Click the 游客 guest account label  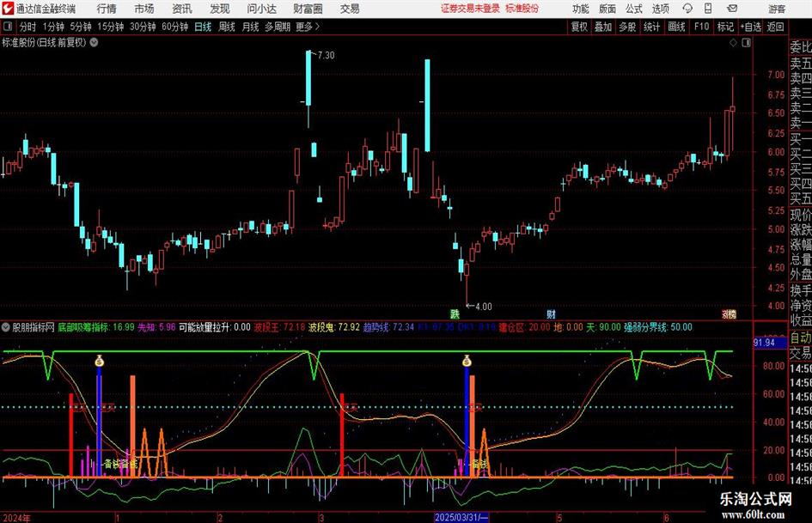pos(777,9)
